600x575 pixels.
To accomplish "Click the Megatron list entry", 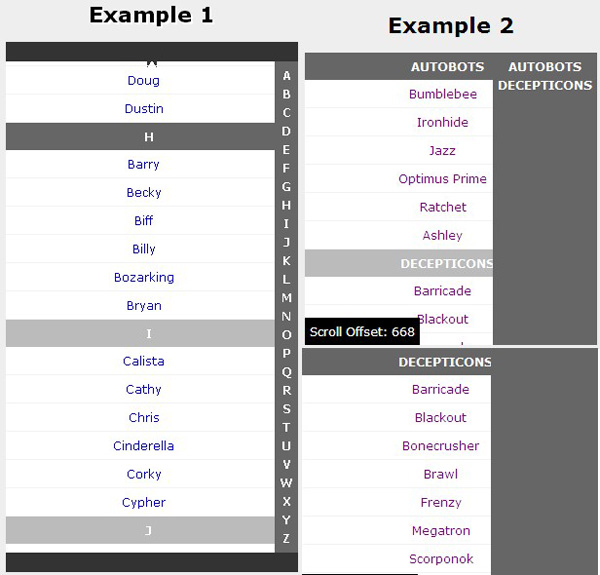I will pyautogui.click(x=440, y=531).
